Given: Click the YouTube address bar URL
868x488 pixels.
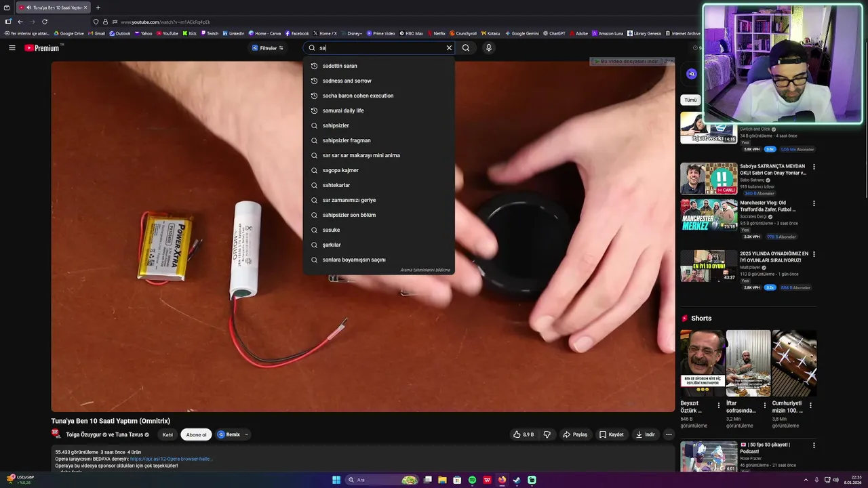Looking at the screenshot, I should 165,22.
